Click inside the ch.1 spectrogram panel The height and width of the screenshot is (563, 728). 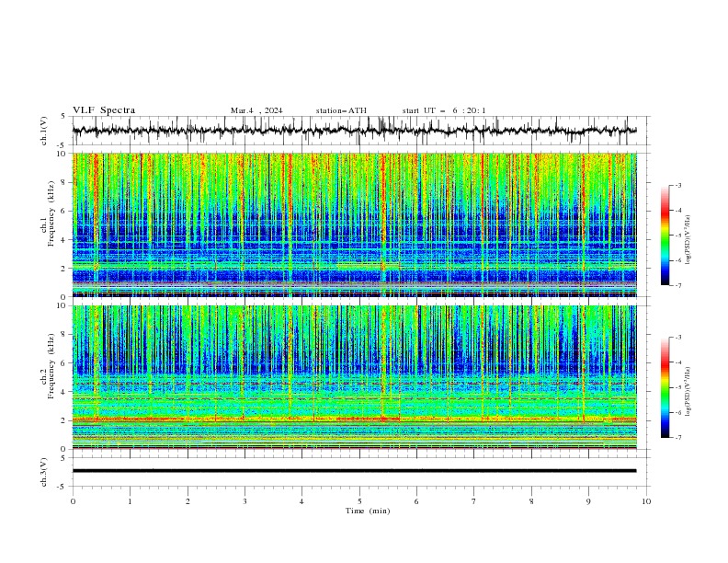click(x=354, y=224)
